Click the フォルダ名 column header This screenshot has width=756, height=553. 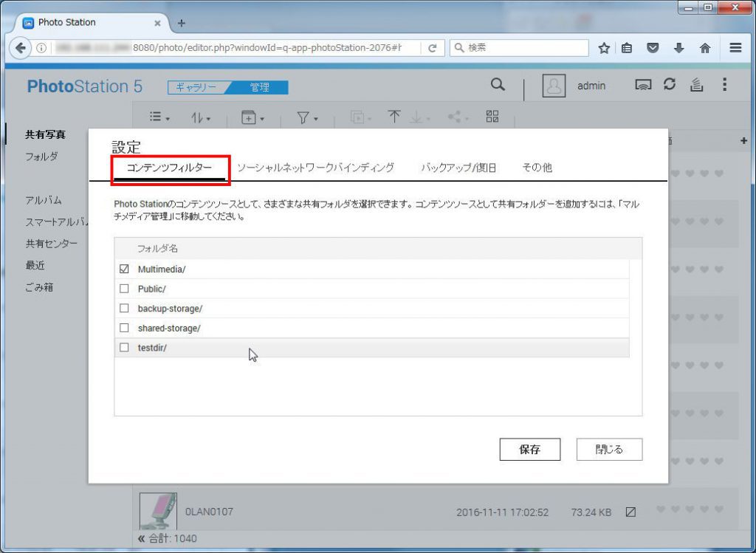pyautogui.click(x=158, y=248)
